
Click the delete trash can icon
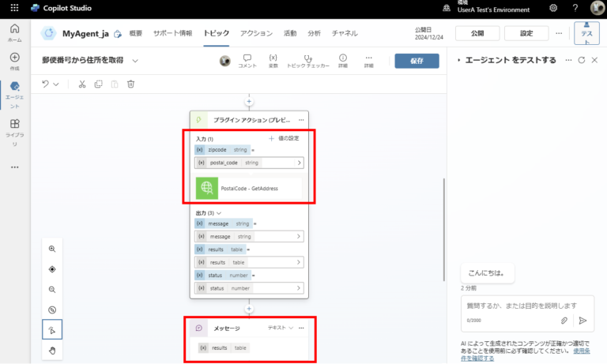(131, 84)
